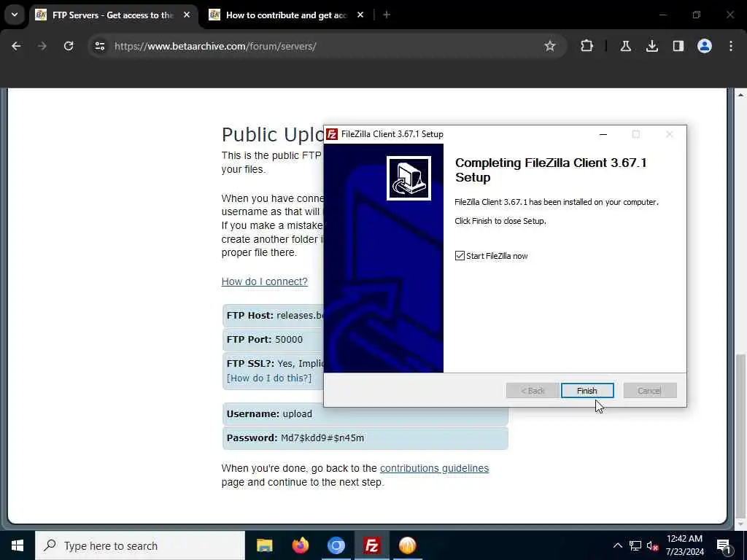Image resolution: width=747 pixels, height=560 pixels.
Task: Click the FTP Port: 50000 row
Action: pyautogui.click(x=273, y=340)
